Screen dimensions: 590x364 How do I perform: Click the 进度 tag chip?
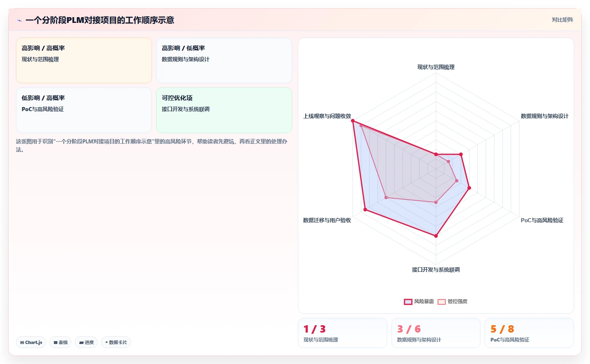[86, 342]
